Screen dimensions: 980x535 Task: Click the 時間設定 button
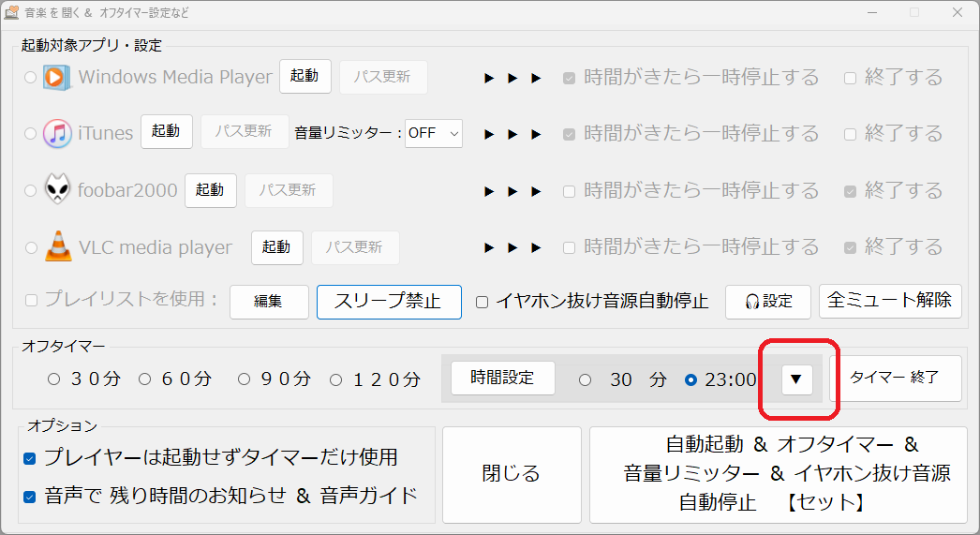502,379
